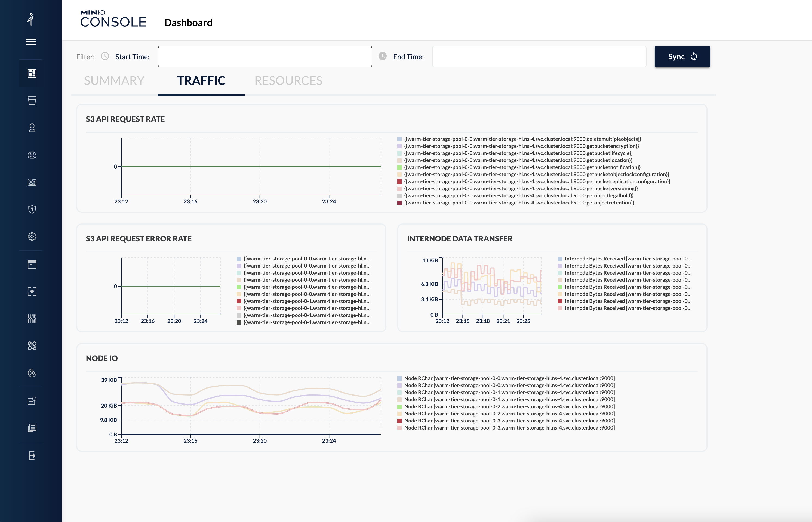
Task: Expand the hamburger menu in sidebar
Action: click(31, 42)
